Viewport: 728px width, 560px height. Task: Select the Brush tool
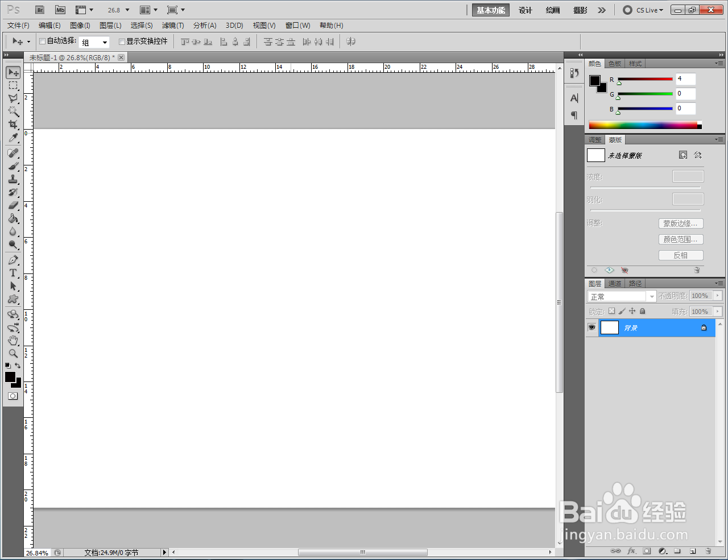tap(13, 166)
